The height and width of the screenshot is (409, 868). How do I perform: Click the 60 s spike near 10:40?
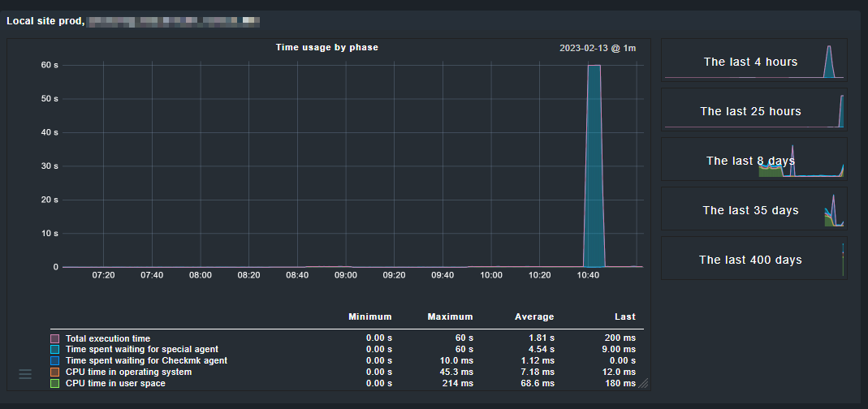(594, 162)
